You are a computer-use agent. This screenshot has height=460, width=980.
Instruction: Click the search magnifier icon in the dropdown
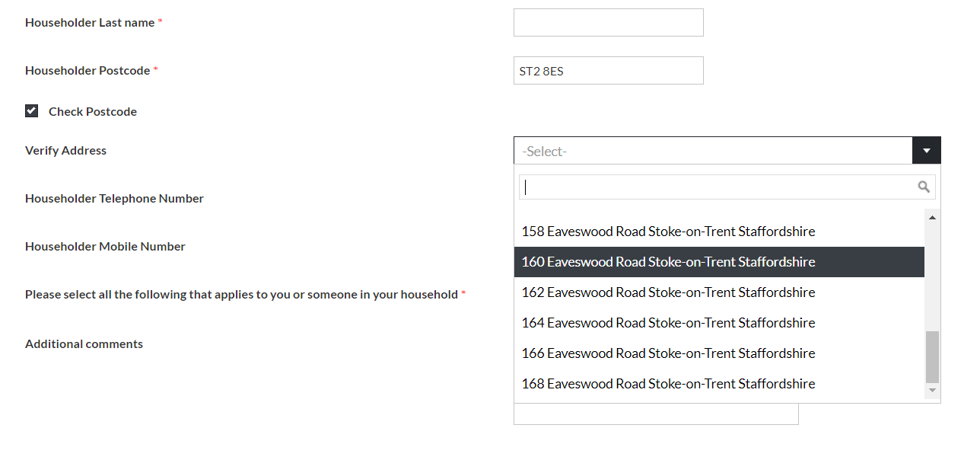tap(924, 186)
